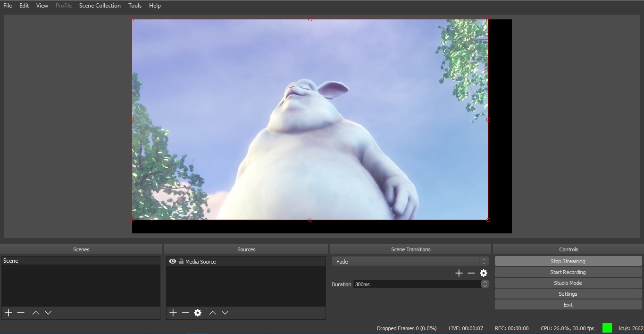Select the Scene item in Scenes list
Image resolution: width=644 pixels, height=334 pixels.
(x=81, y=261)
